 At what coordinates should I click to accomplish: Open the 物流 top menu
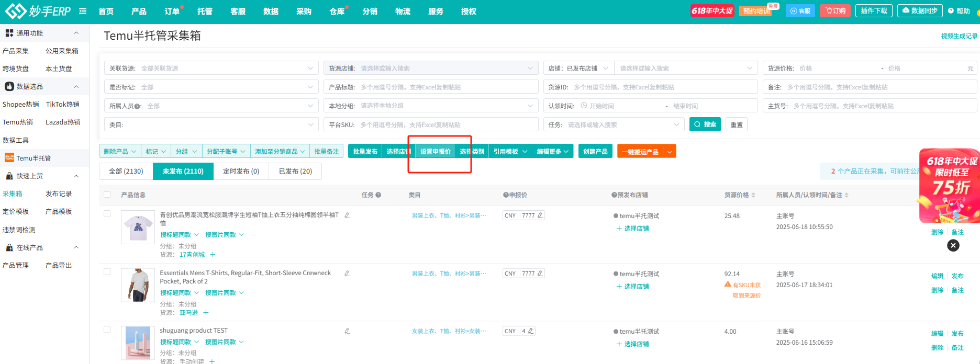point(403,11)
